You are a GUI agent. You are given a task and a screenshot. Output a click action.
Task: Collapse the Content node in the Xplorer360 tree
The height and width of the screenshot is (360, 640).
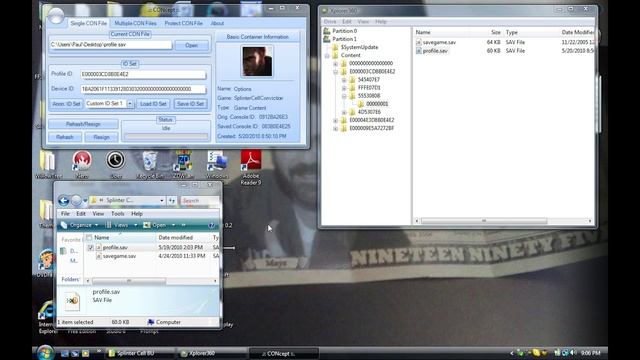coord(327,55)
